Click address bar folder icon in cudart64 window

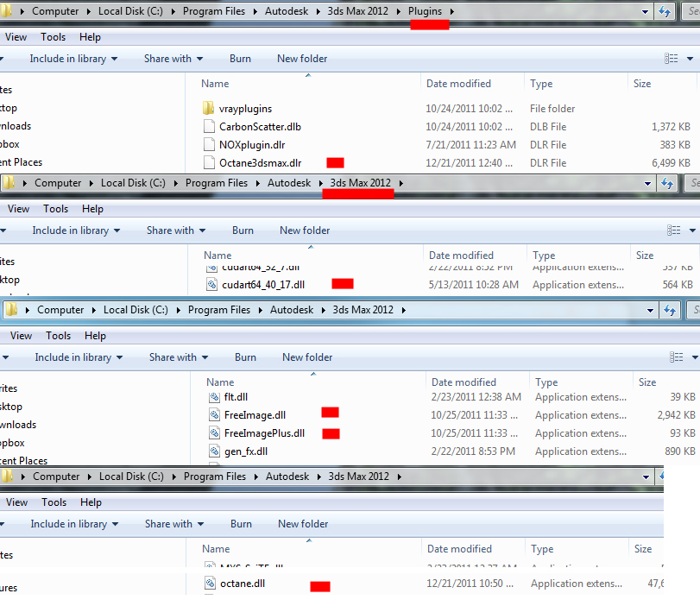pos(9,183)
